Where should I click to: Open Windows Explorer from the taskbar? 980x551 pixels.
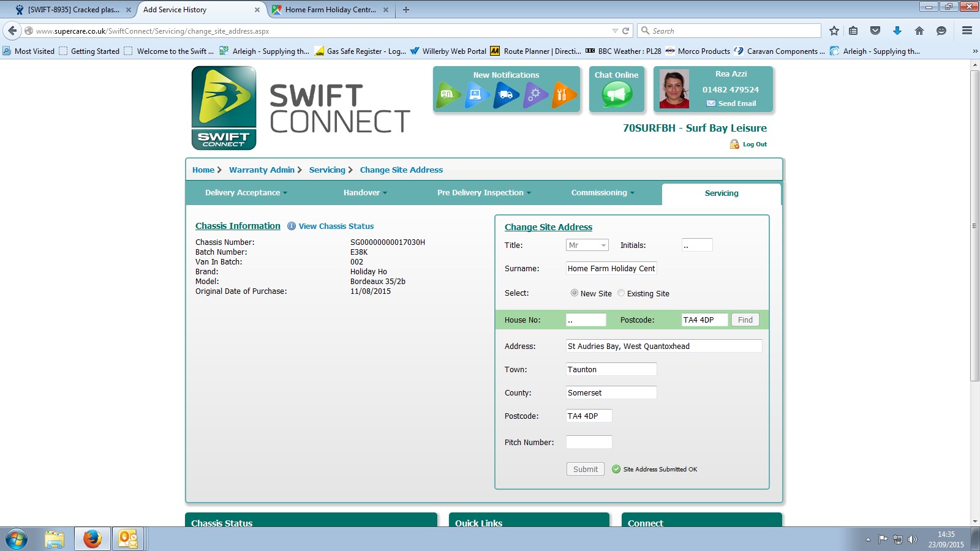pyautogui.click(x=55, y=539)
